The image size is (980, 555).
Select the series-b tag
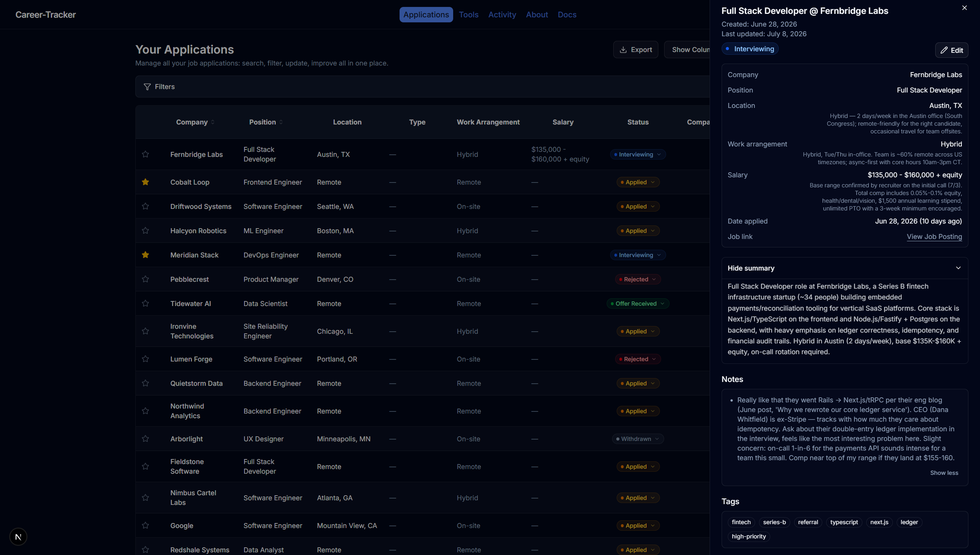[x=774, y=522]
